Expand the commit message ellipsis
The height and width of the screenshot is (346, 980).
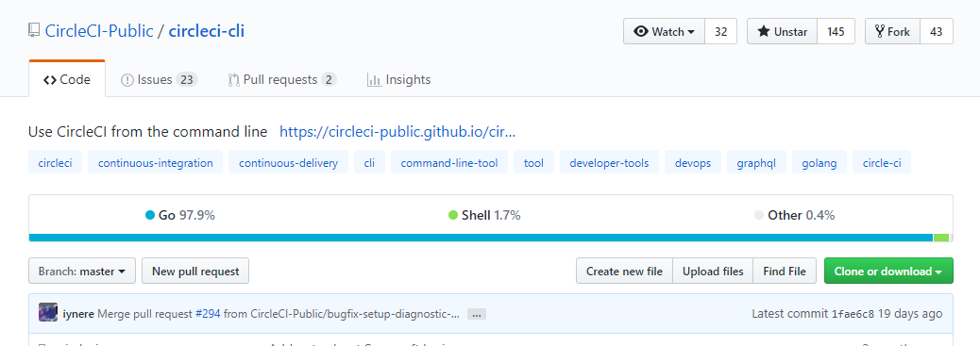tap(476, 314)
